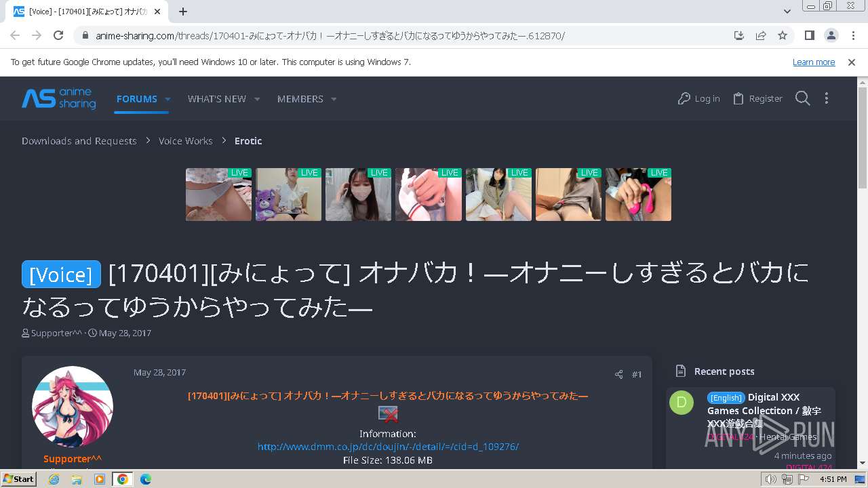This screenshot has width=868, height=488.
Task: Click the broken image placeholder in post
Action: [x=388, y=414]
